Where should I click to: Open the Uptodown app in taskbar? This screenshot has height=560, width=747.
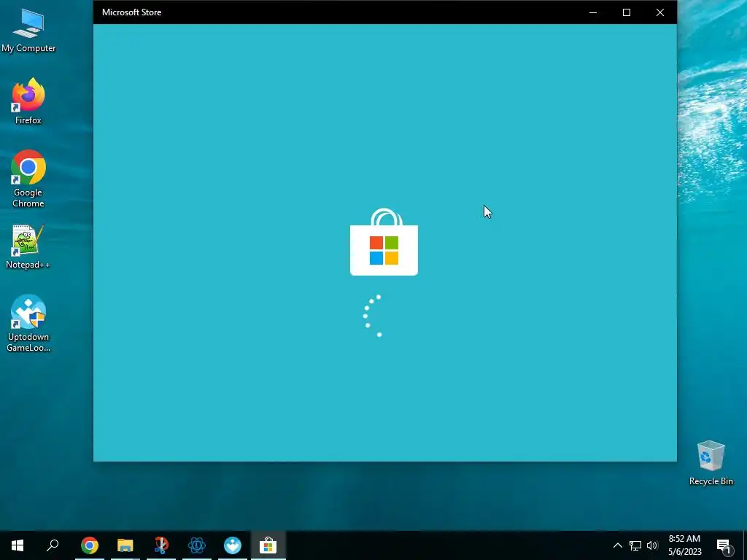[233, 545]
